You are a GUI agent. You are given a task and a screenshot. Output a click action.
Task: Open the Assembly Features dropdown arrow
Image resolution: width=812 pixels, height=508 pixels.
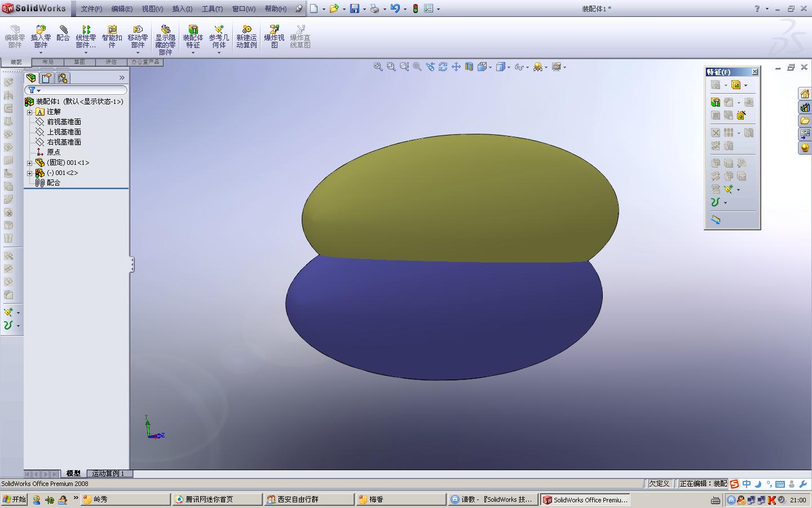[193, 53]
